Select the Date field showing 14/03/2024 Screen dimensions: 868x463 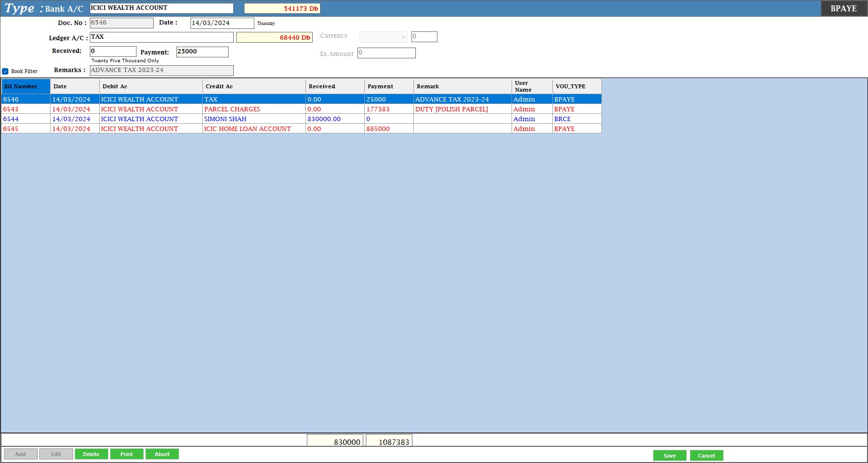tap(222, 23)
